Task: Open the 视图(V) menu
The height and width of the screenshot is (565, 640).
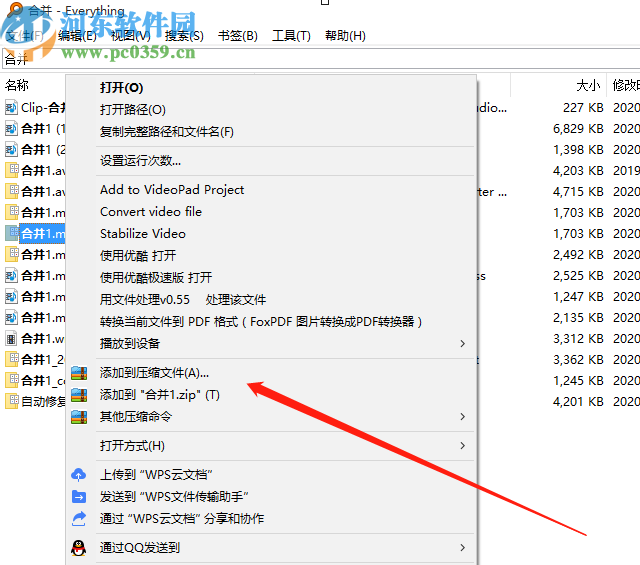Action: 131,36
